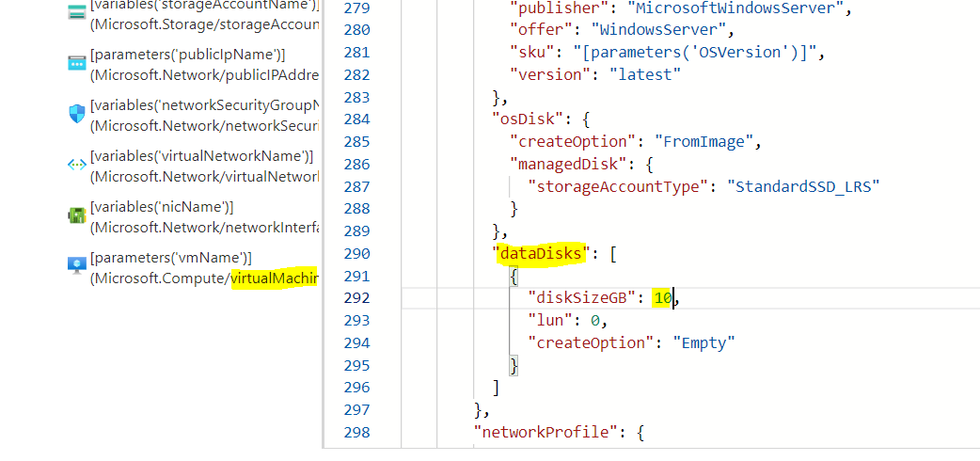
Task: Click the virtual machine resource icon
Action: pos(77,266)
